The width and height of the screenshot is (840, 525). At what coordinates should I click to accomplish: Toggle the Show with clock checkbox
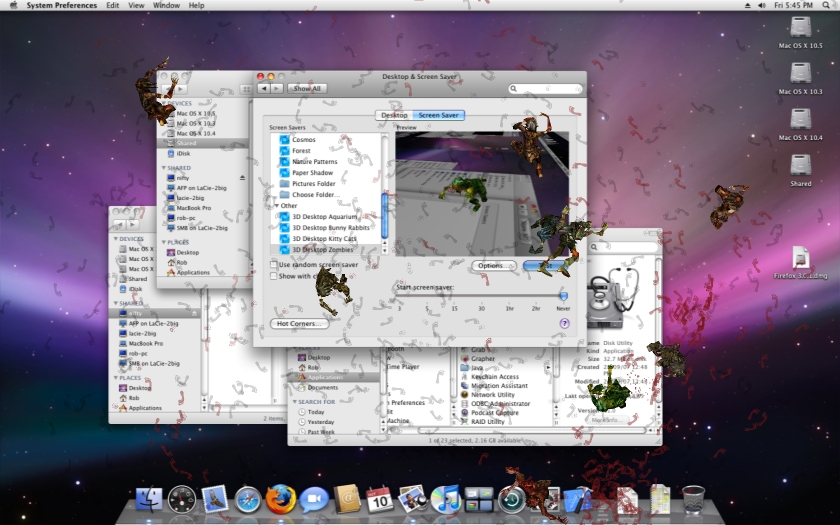coord(273,276)
